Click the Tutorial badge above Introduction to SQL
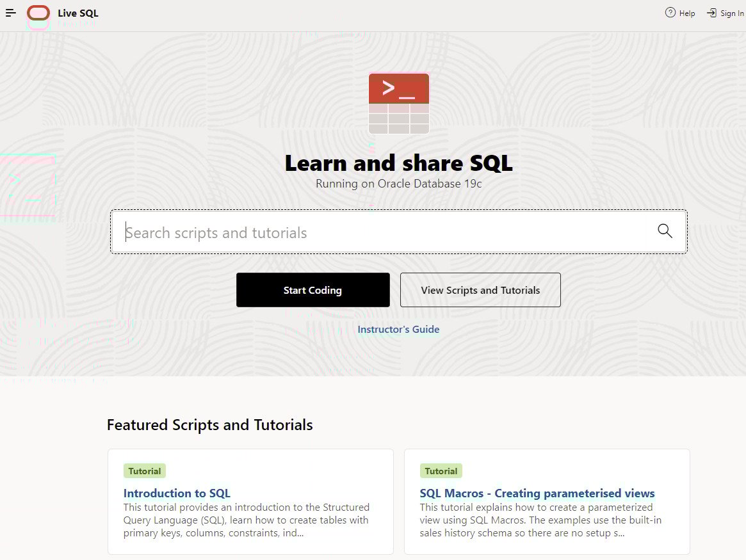This screenshot has height=560, width=746. (145, 471)
